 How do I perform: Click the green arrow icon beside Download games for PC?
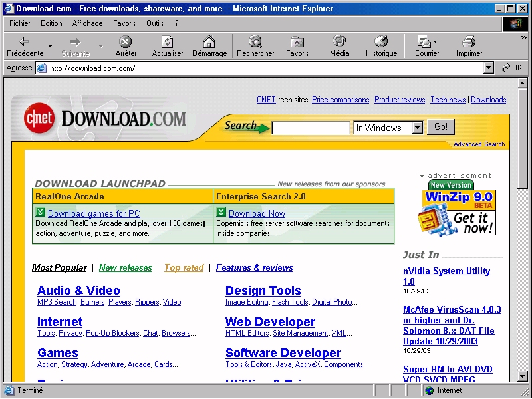click(41, 212)
